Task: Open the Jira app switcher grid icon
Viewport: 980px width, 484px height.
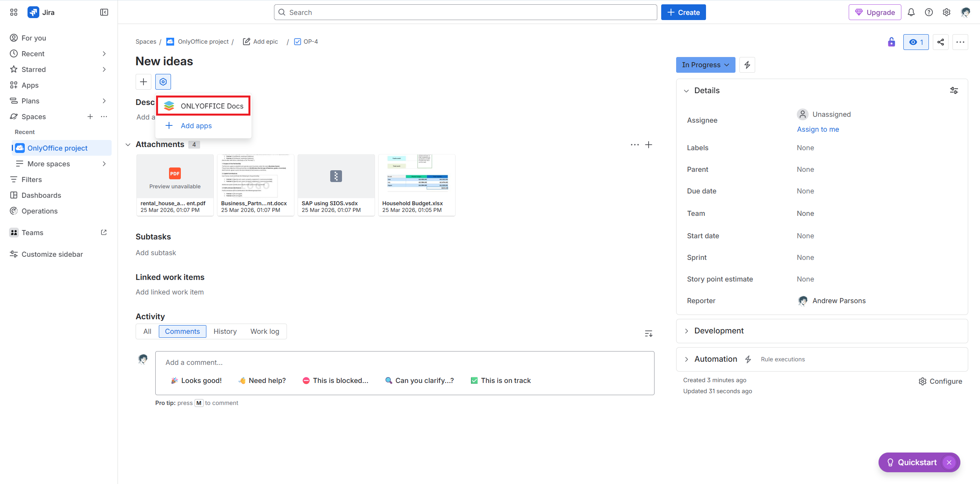Action: click(13, 12)
